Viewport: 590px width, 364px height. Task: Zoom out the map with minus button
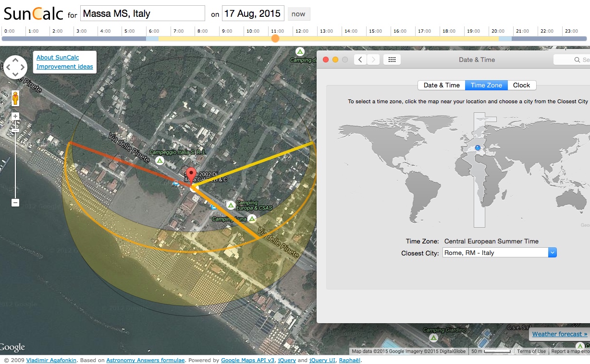pos(15,203)
